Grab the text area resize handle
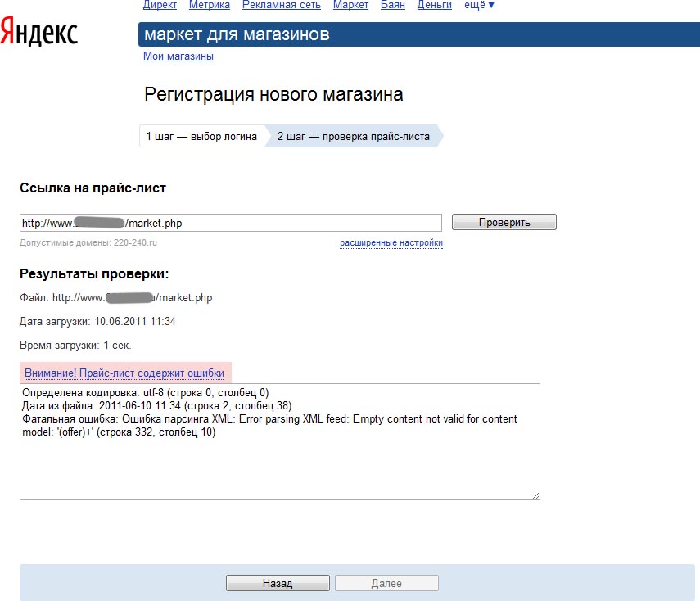The width and height of the screenshot is (700, 601). click(535, 495)
